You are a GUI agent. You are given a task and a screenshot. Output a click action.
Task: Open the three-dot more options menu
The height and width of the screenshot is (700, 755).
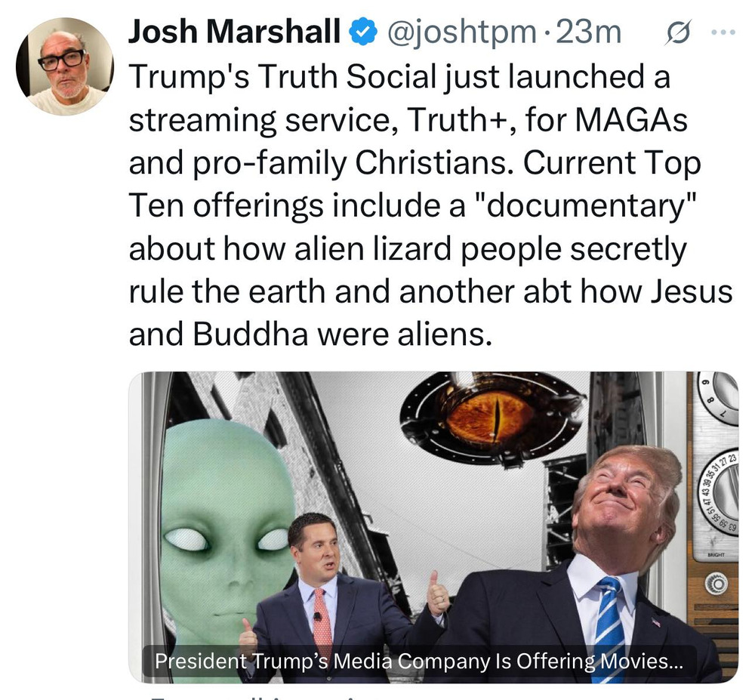[x=724, y=32]
